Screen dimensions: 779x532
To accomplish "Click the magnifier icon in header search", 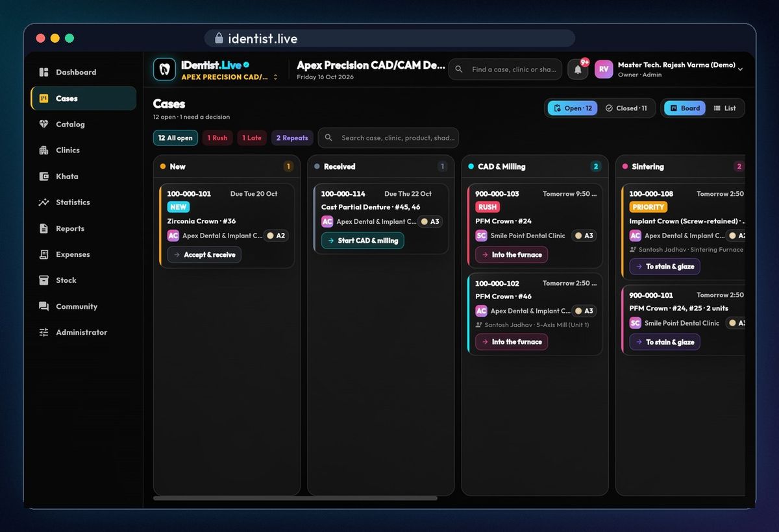I will (459, 69).
